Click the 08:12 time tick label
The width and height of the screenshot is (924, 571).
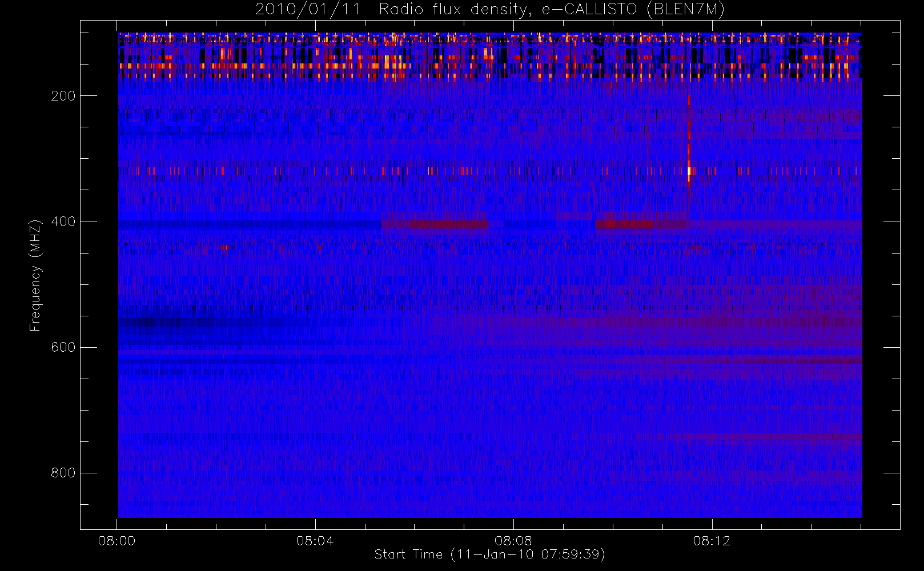pyautogui.click(x=712, y=541)
